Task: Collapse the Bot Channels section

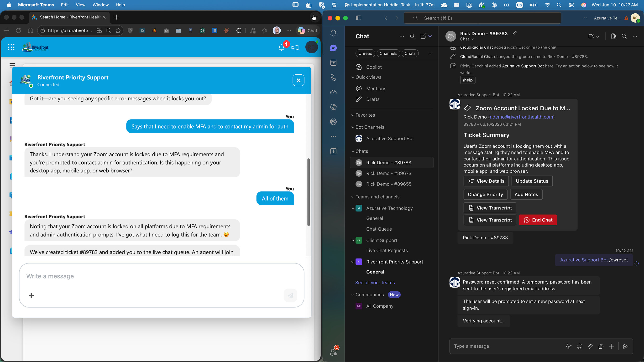Action: click(x=353, y=127)
